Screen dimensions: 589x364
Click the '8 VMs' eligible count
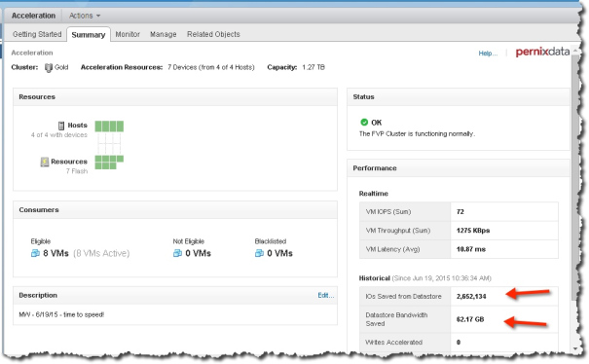pos(55,254)
